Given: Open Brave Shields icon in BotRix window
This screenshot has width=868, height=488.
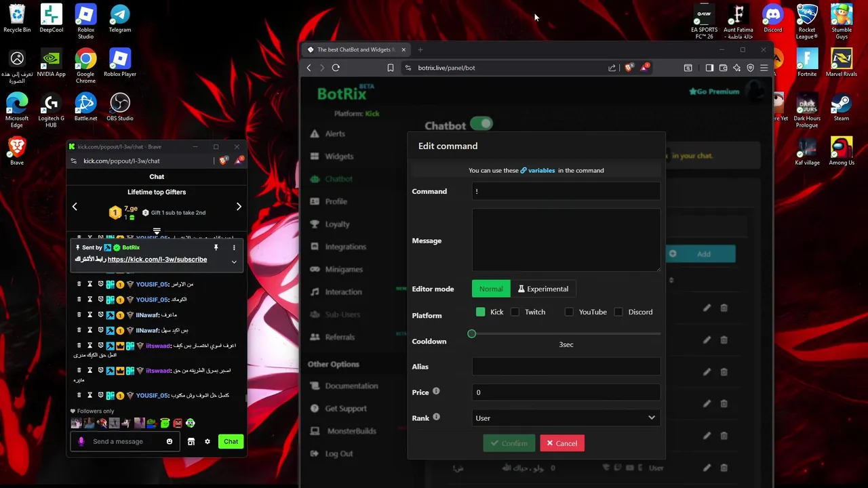Looking at the screenshot, I should (628, 68).
